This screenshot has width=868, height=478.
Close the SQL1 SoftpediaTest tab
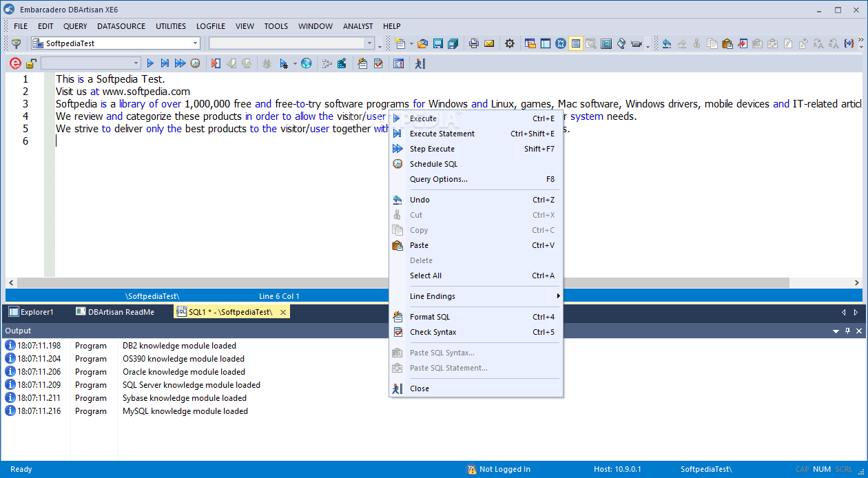coord(282,312)
